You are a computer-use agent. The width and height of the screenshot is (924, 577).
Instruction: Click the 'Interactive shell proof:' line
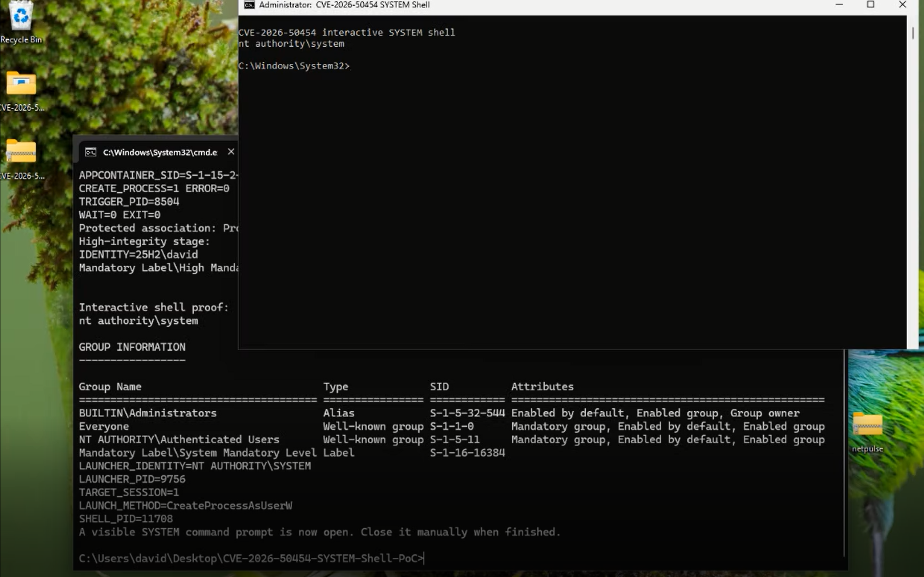(x=154, y=308)
